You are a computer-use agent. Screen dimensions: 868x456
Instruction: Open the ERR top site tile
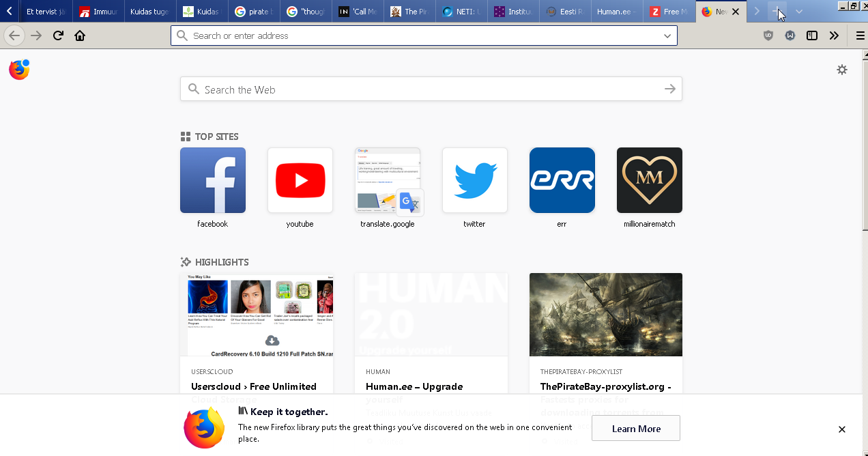click(x=562, y=180)
